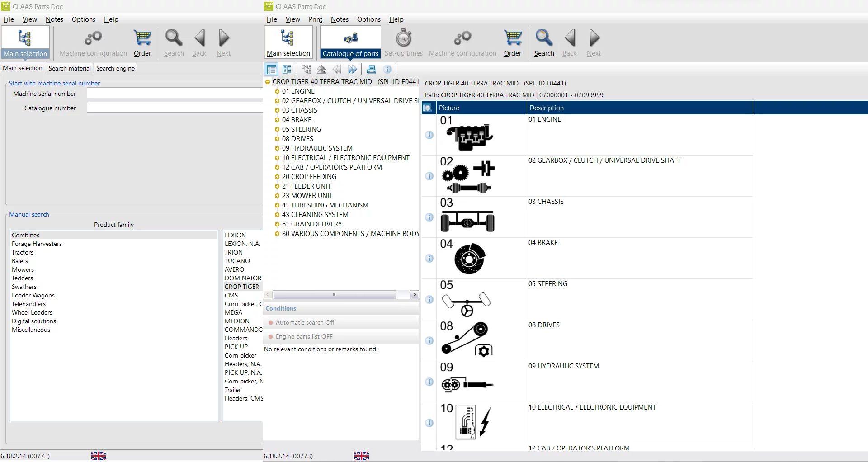Toggle Engine parts list OFF condition

[x=304, y=336]
